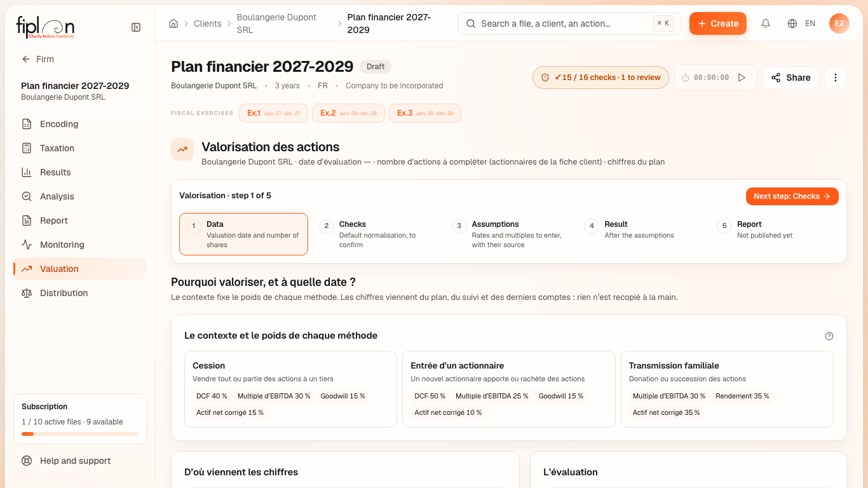Click the Taxation calculator icon

tap(27, 148)
